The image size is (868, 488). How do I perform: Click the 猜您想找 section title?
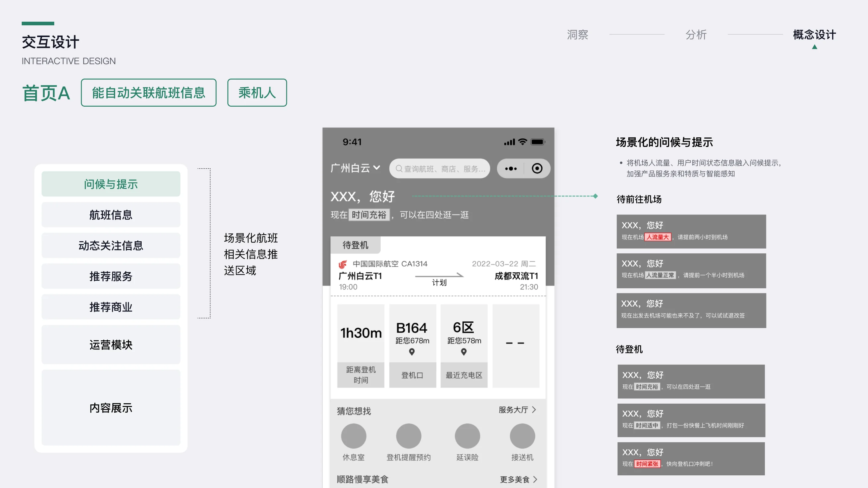coord(354,411)
